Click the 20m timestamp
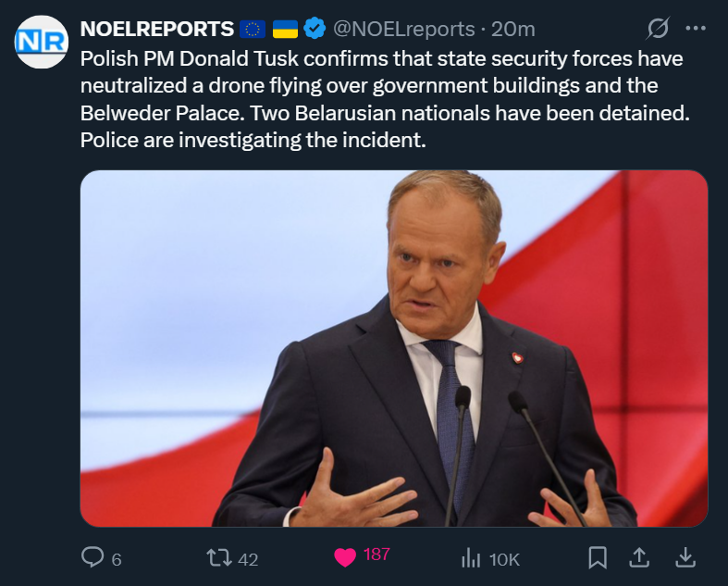 [513, 30]
